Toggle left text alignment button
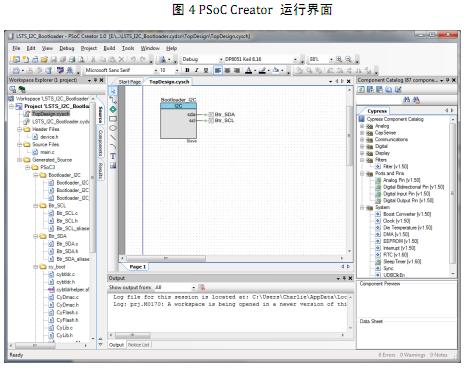This screenshot has width=468, height=371. click(218, 70)
